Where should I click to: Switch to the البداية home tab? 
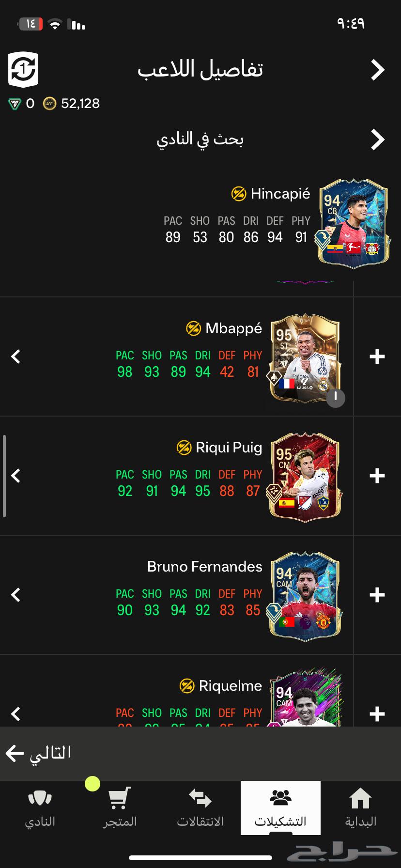click(360, 808)
